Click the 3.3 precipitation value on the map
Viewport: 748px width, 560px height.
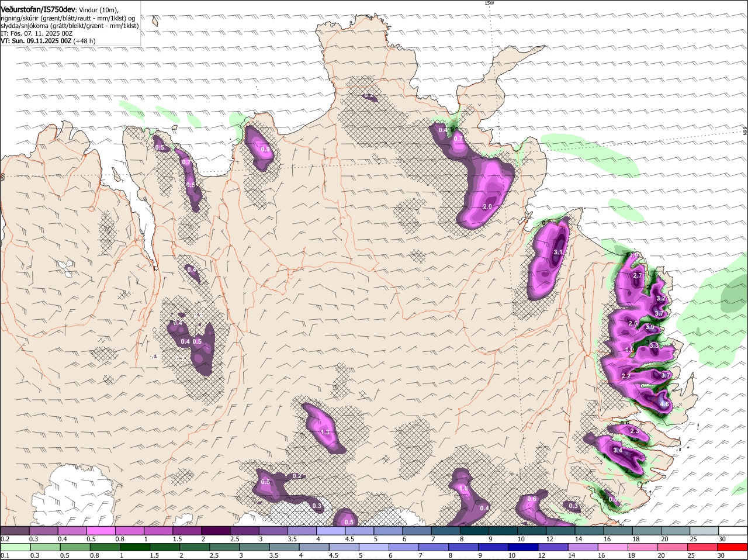[654, 346]
